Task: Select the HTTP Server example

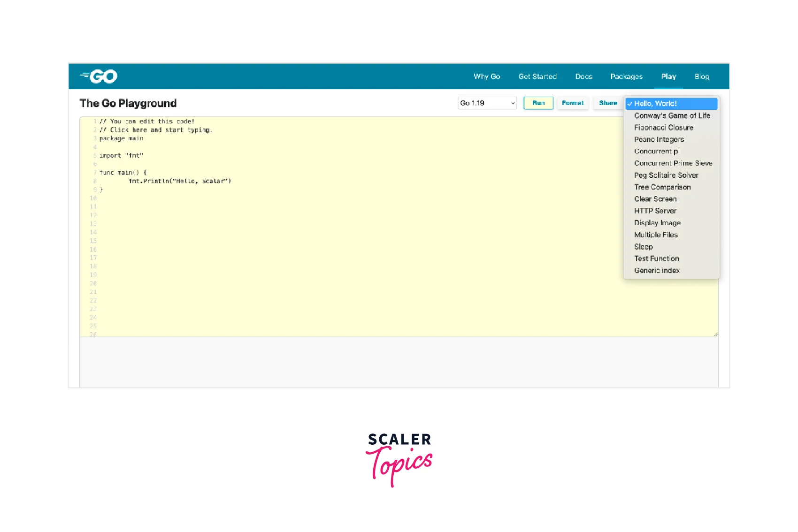Action: (x=655, y=211)
